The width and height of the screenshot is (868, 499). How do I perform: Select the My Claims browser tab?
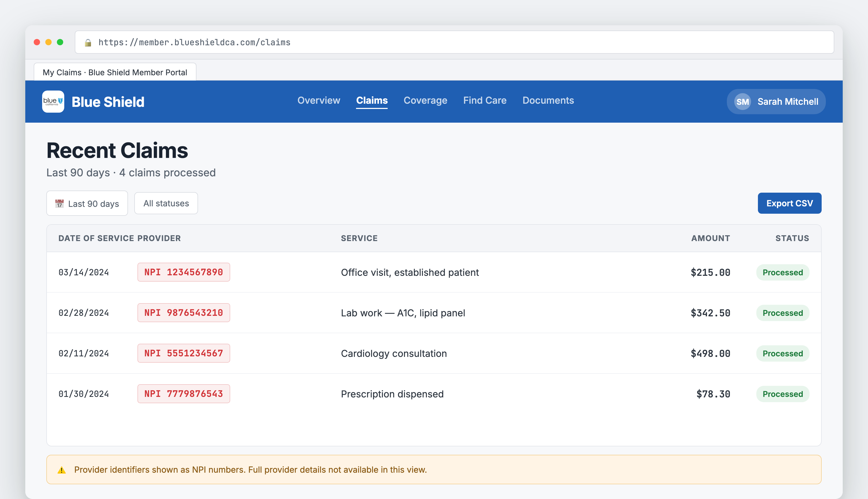(115, 72)
